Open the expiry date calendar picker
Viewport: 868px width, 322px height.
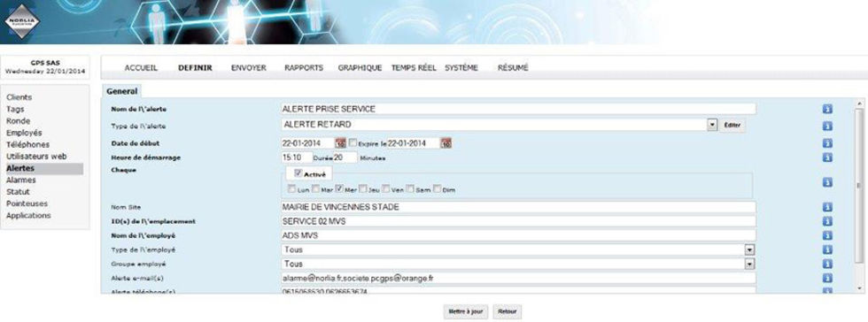(x=446, y=143)
